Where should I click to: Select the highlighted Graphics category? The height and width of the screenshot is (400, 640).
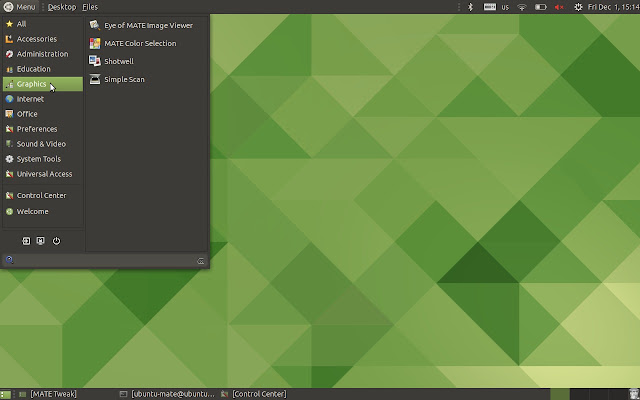42,84
